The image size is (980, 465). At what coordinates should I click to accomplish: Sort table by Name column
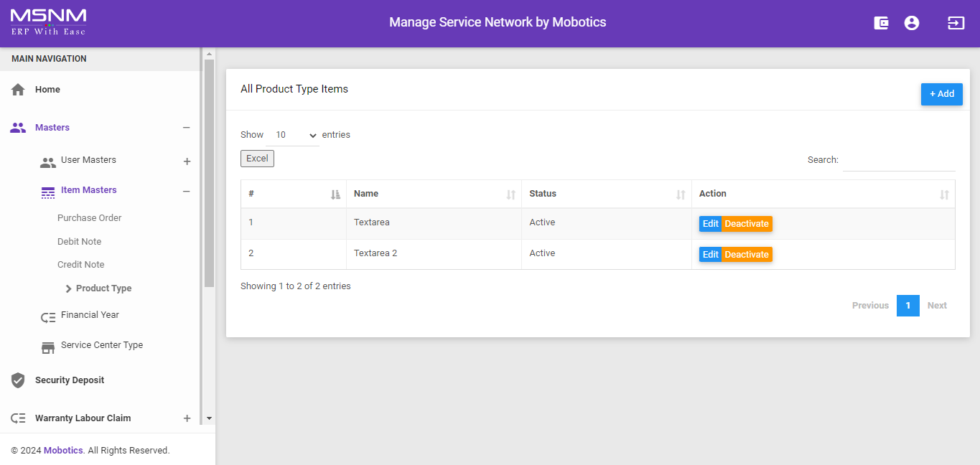pyautogui.click(x=434, y=194)
